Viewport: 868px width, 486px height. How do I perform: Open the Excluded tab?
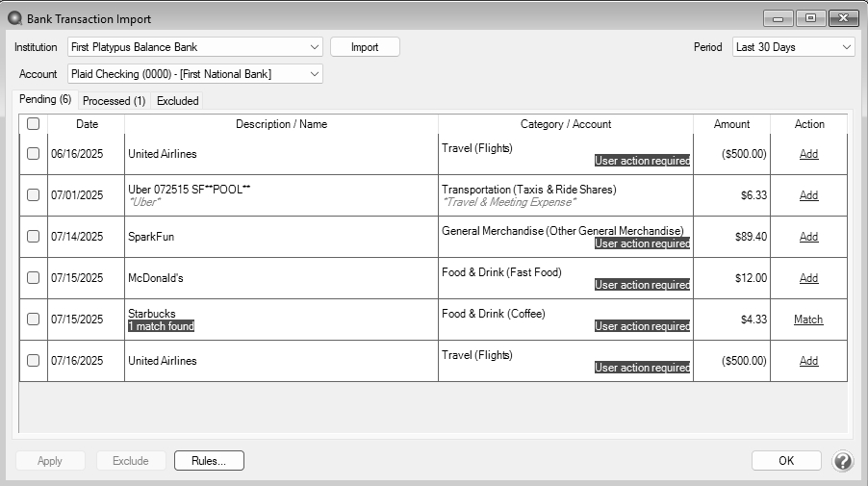click(x=178, y=101)
